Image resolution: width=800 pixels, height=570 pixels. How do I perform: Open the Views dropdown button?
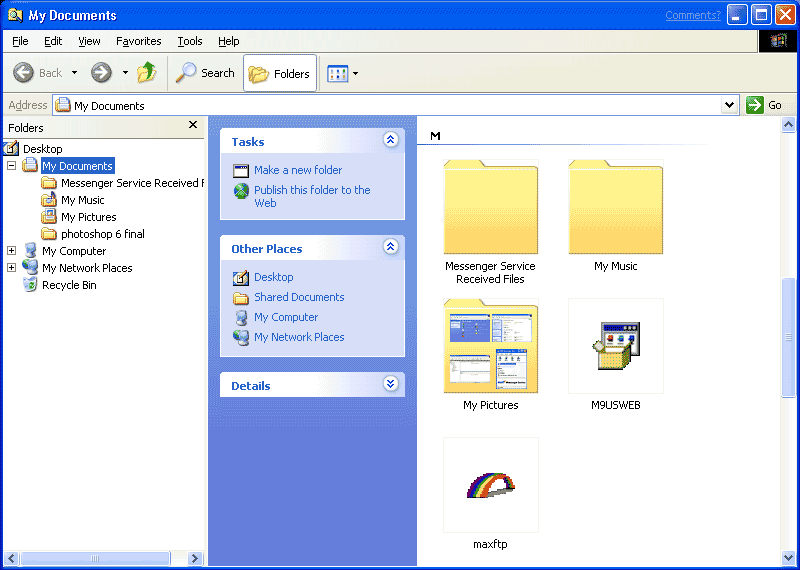pyautogui.click(x=342, y=73)
